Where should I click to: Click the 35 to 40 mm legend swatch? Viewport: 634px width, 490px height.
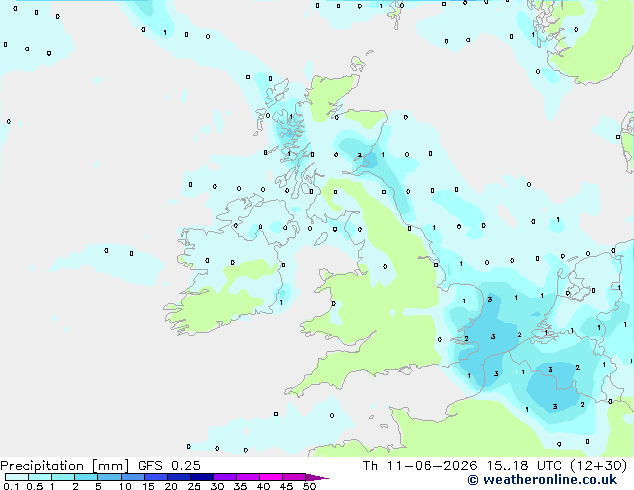click(x=247, y=477)
